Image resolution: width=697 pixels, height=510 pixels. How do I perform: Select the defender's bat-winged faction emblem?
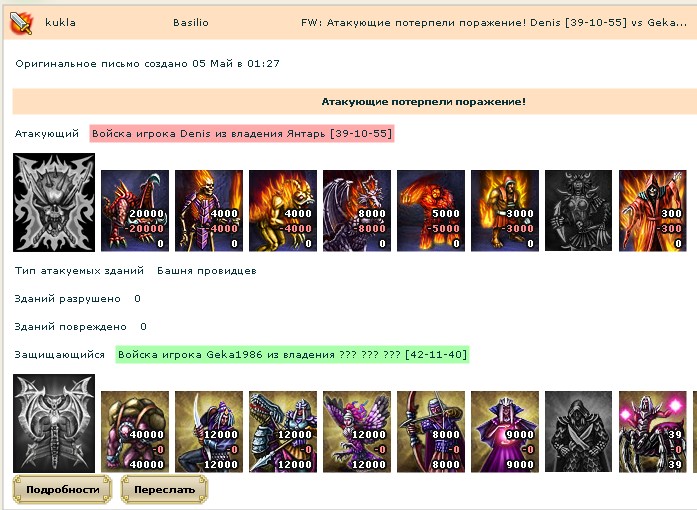54,423
